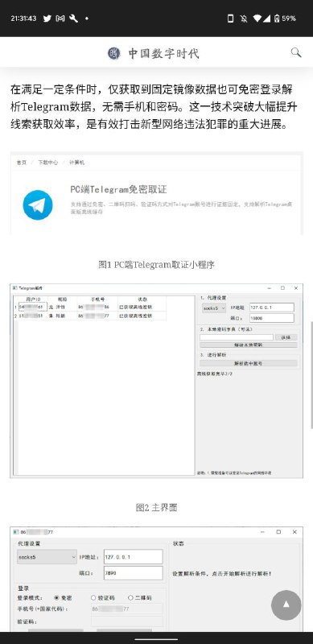Select the 验证码 login mode radio button
Viewport: 313px width, 644px height.
[93, 597]
